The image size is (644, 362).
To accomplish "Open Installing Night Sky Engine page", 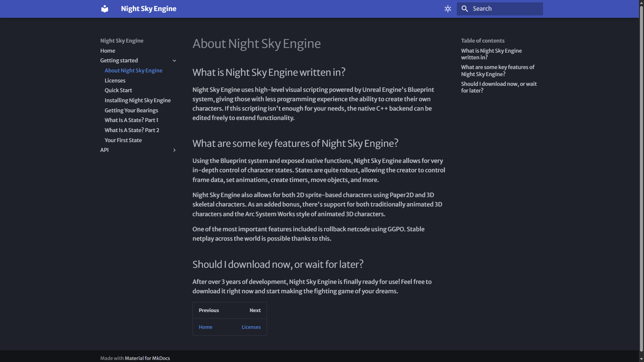I will tap(138, 100).
